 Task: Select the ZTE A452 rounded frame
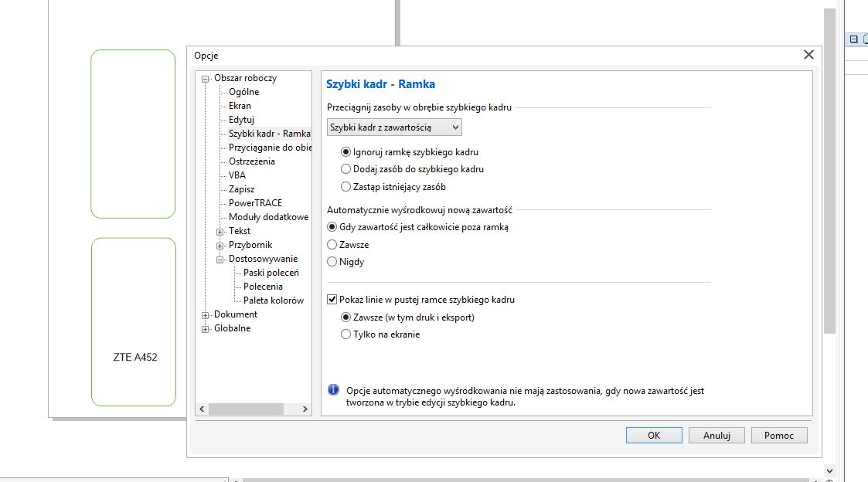click(134, 321)
